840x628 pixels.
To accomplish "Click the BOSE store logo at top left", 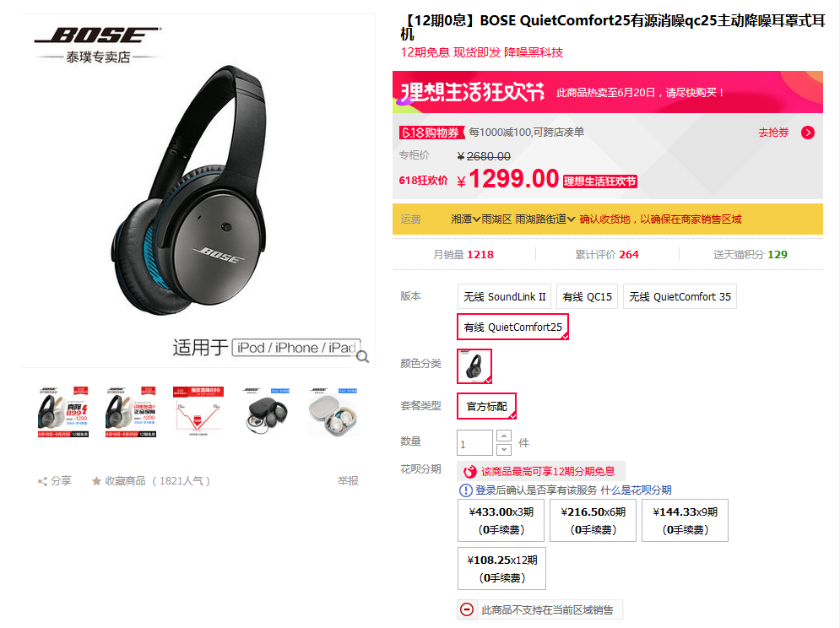I will pyautogui.click(x=98, y=45).
